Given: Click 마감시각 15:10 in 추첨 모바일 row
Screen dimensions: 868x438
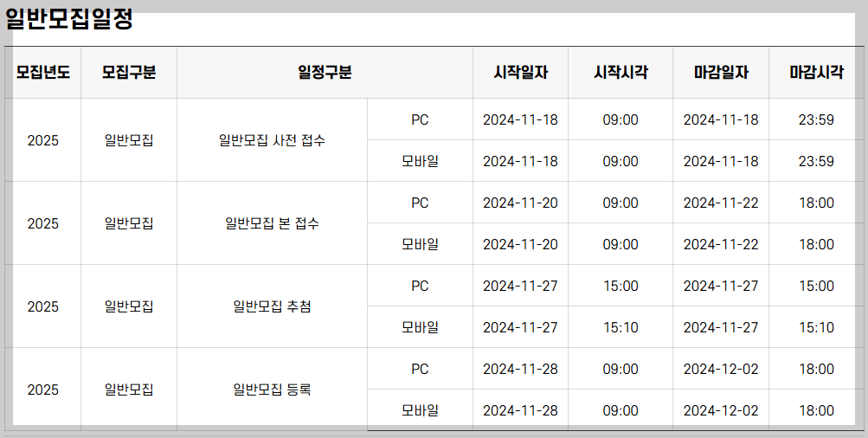Looking at the screenshot, I should [x=817, y=327].
